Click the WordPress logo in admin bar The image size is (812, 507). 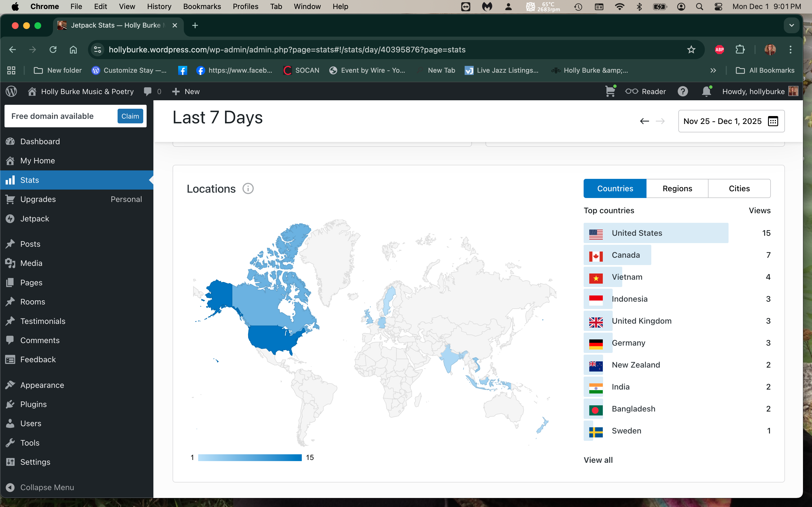click(11, 92)
